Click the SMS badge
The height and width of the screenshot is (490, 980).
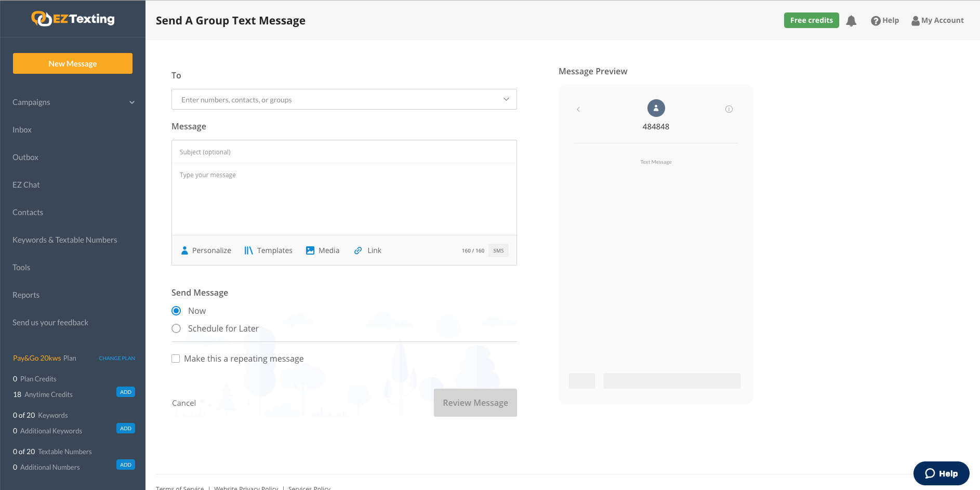click(x=498, y=250)
